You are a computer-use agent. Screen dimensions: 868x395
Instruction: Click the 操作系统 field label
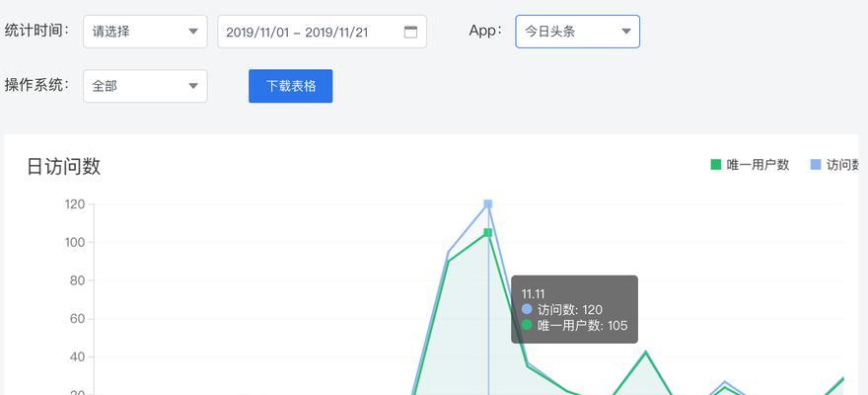[37, 85]
